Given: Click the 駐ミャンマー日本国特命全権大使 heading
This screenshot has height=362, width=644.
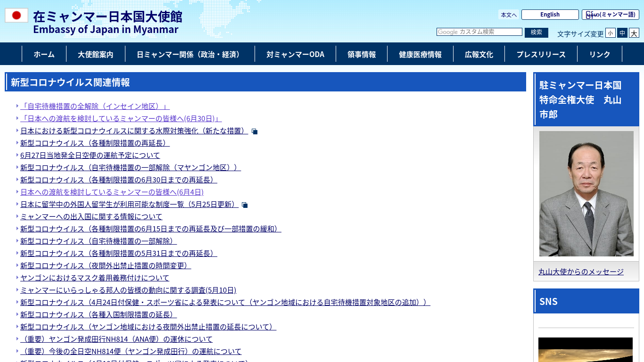Looking at the screenshot, I should coord(586,99).
